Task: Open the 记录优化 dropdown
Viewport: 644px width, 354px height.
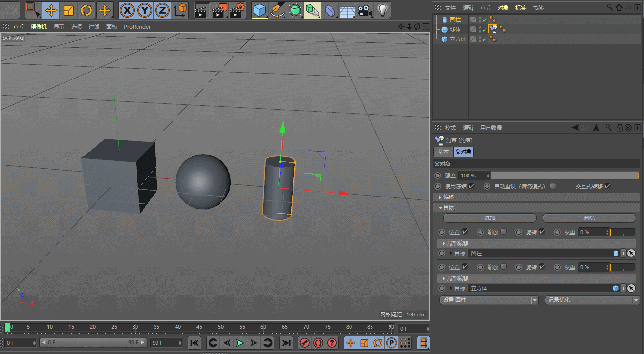Action: [591, 300]
